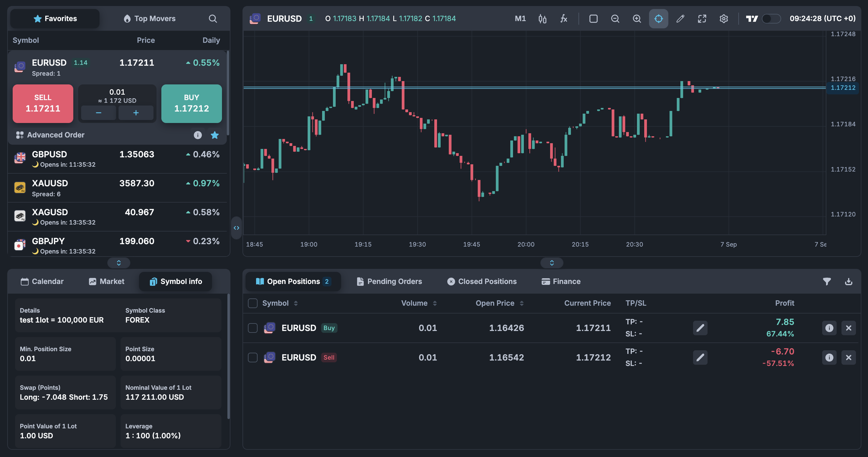Viewport: 868px width, 457px height.
Task: Open the chart indicators (fx) menu
Action: coord(564,18)
